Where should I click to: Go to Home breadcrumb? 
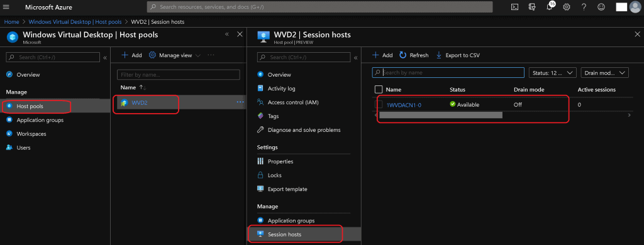(x=11, y=22)
